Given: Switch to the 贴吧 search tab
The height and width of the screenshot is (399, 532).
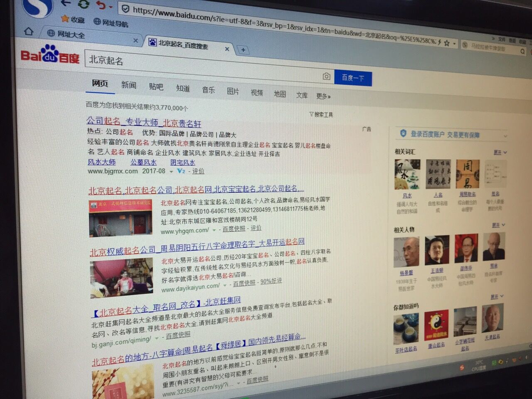Looking at the screenshot, I should pyautogui.click(x=156, y=86).
